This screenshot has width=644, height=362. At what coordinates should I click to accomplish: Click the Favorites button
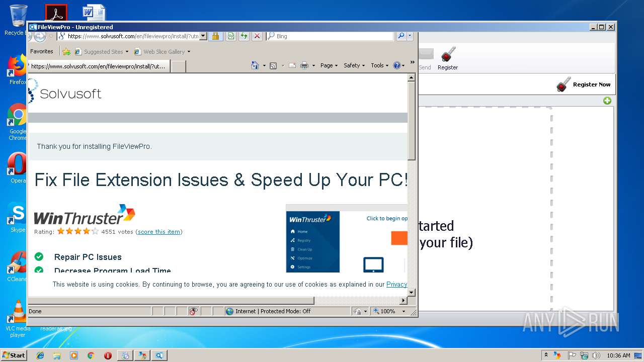pos(42,51)
